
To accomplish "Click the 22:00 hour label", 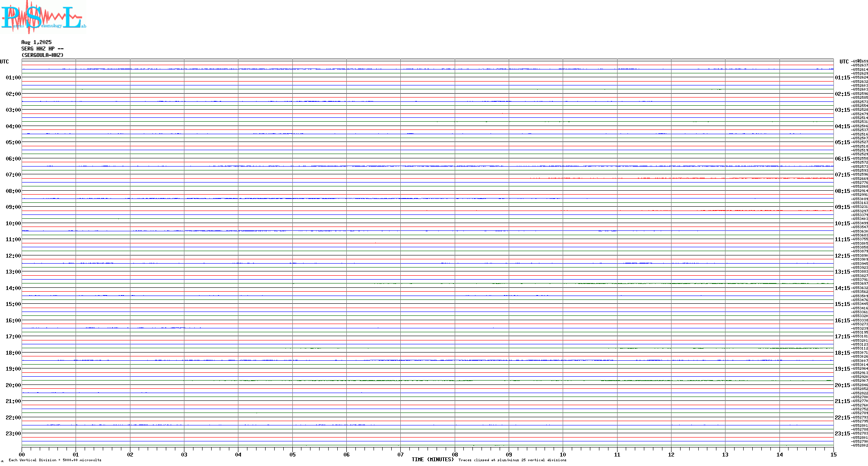I will (x=13, y=418).
